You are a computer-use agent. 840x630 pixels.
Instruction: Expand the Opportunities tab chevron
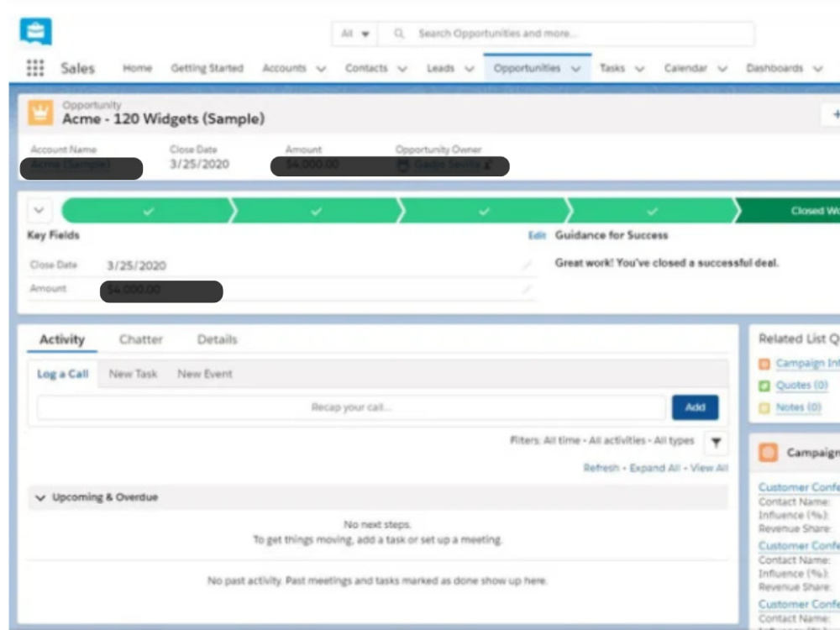(x=576, y=69)
